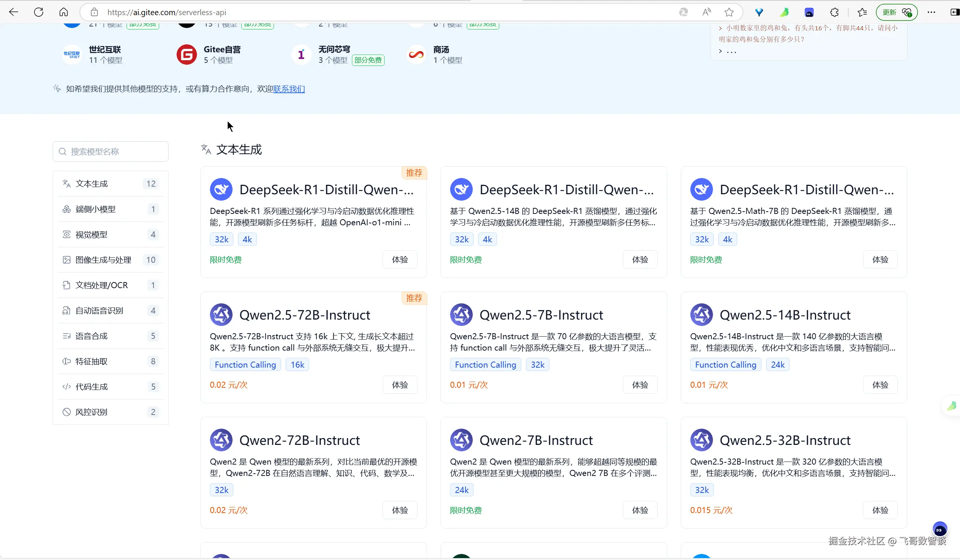Click the read aloud icon in address bar

(x=707, y=12)
